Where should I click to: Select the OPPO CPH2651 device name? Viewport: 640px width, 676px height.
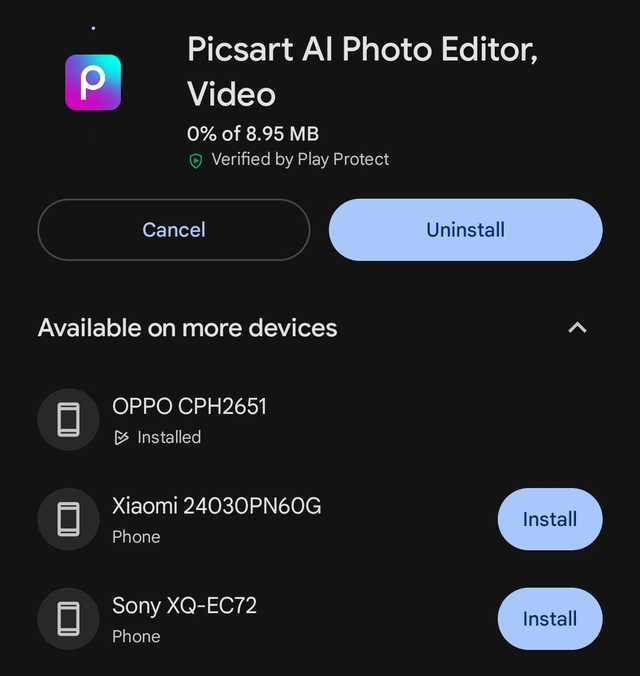coord(189,406)
